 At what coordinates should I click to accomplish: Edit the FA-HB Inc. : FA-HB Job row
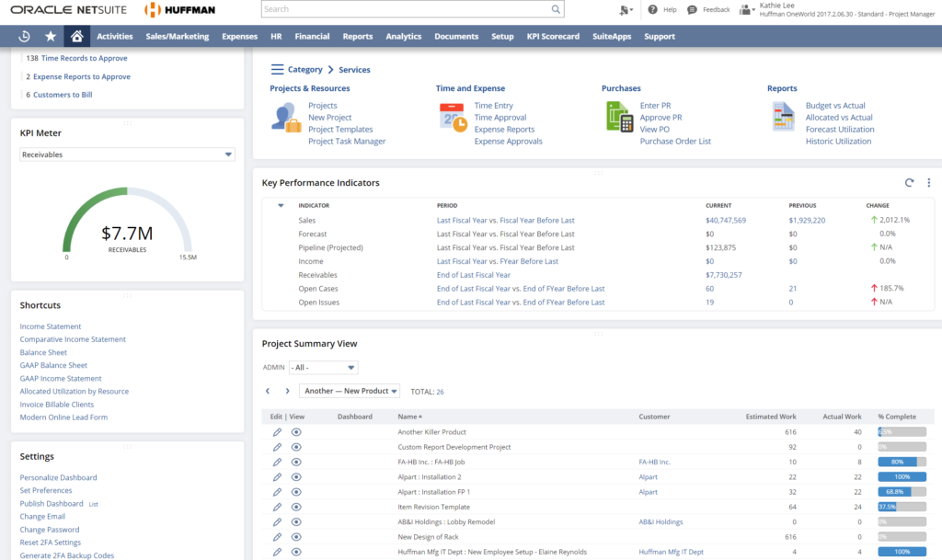click(x=277, y=463)
